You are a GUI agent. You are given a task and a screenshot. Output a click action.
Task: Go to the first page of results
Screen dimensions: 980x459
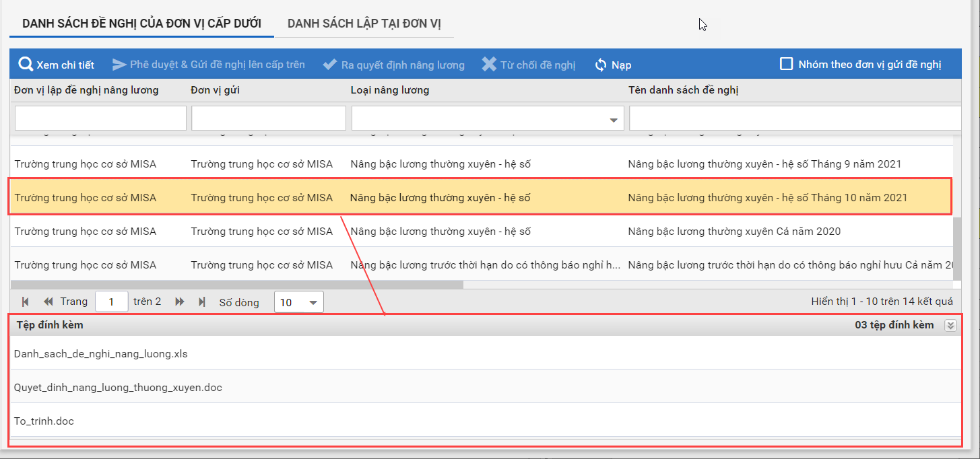point(26,302)
